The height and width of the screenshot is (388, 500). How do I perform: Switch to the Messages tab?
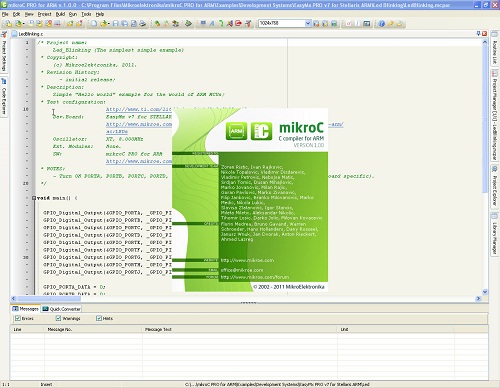25,309
